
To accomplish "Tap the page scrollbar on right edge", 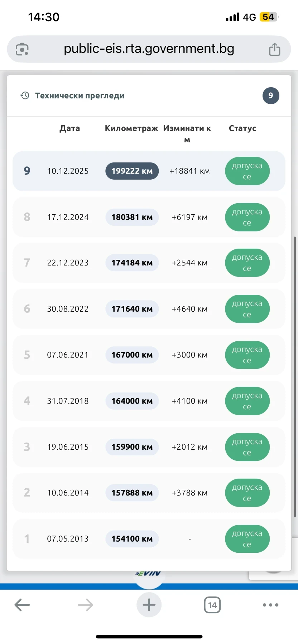I will (295, 376).
